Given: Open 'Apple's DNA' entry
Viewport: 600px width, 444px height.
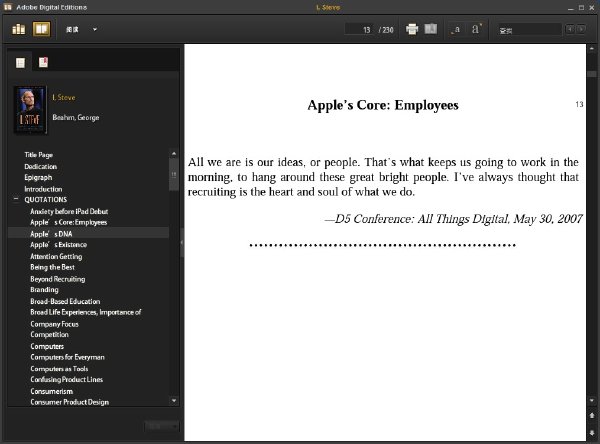Looking at the screenshot, I should 51,234.
